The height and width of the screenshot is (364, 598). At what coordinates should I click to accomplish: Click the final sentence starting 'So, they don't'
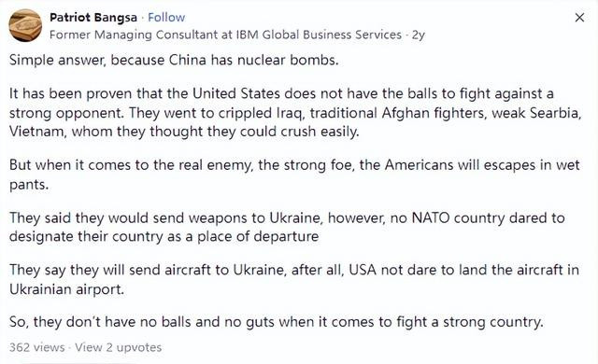pyautogui.click(x=277, y=322)
